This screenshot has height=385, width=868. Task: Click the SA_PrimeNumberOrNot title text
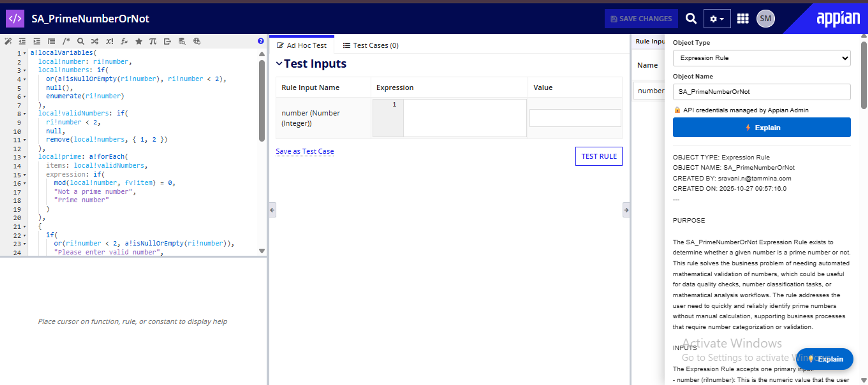[90, 19]
